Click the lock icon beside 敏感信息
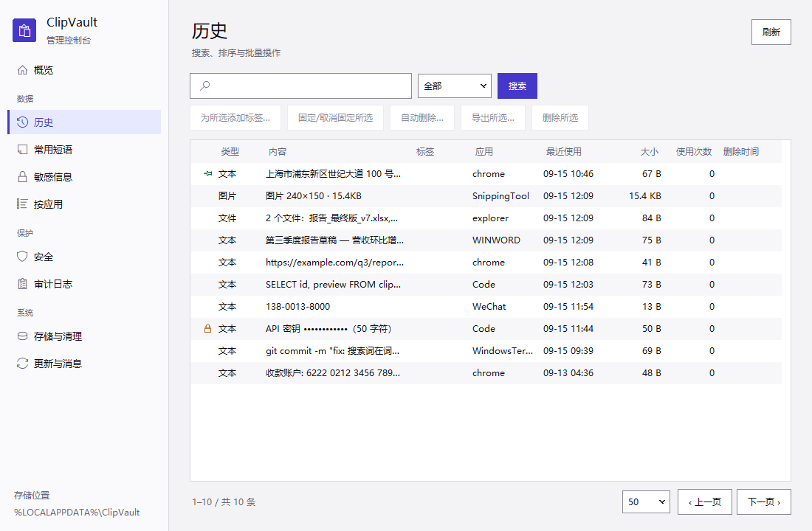812x531 pixels. (22, 177)
